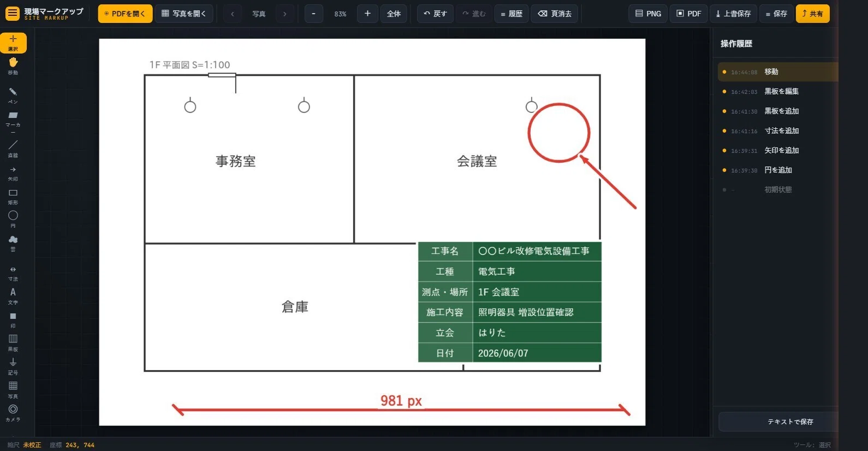Click the 操作履歴 panel header
The width and height of the screenshot is (868, 451).
736,44
